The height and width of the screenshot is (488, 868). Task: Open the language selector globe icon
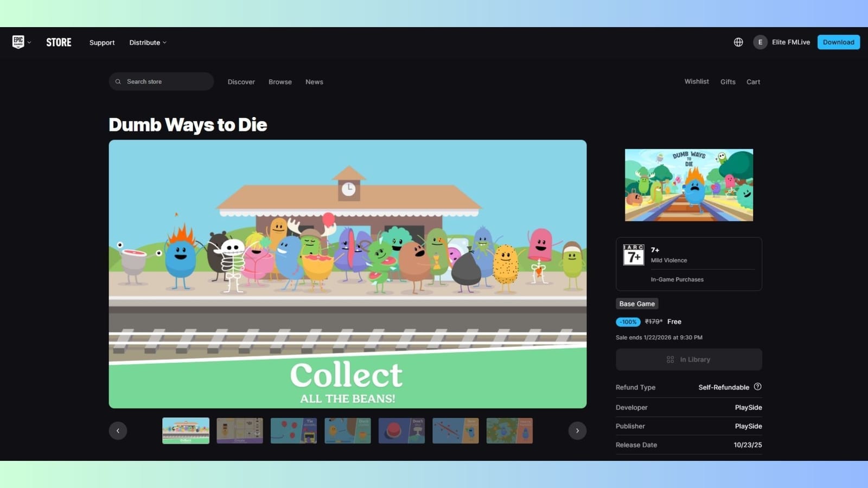click(738, 42)
